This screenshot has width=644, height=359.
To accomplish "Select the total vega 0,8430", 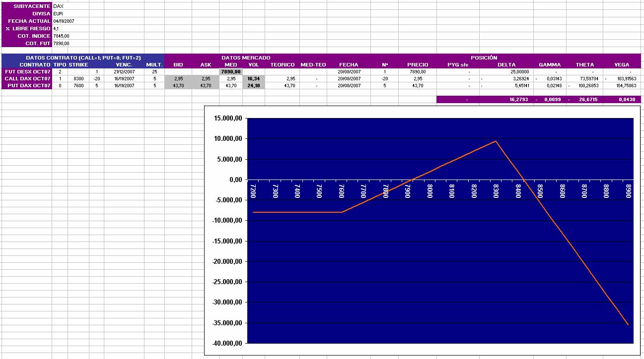I will click(627, 100).
